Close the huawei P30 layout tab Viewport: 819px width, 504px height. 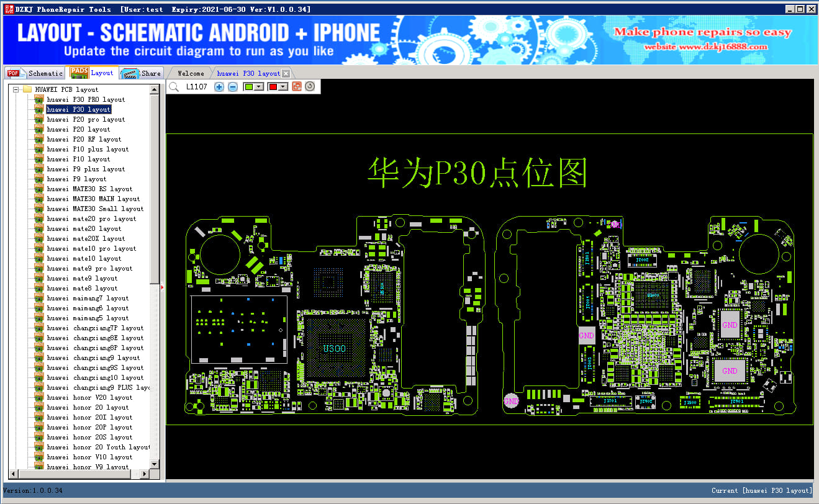click(x=286, y=73)
